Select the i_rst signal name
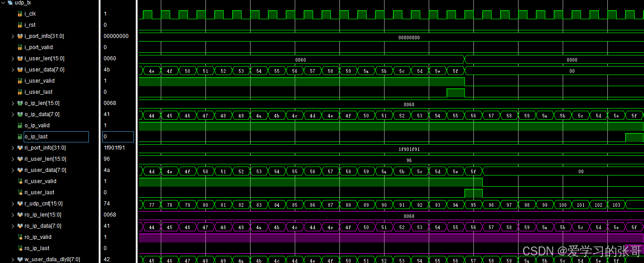Viewport: 644px width, 263px height. [x=30, y=25]
